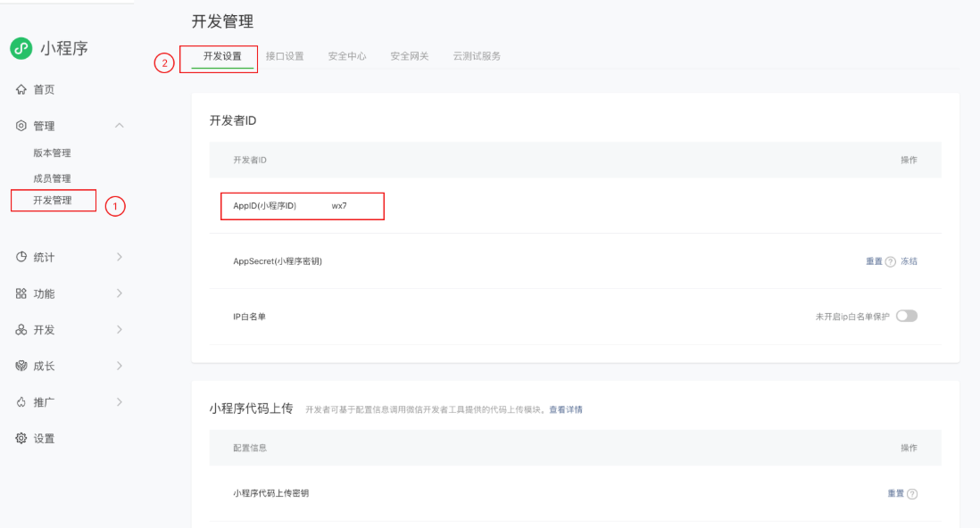Reset the AppSecret with 重置 link

[x=874, y=261]
